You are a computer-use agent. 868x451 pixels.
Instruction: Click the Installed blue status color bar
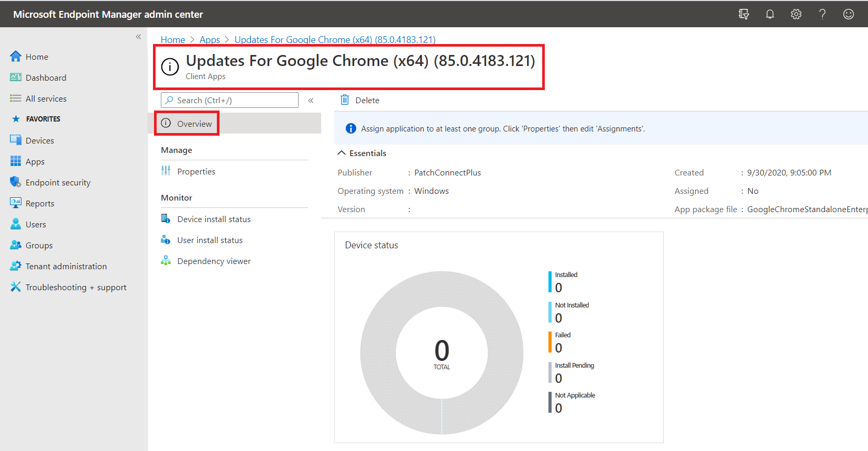[x=550, y=282]
